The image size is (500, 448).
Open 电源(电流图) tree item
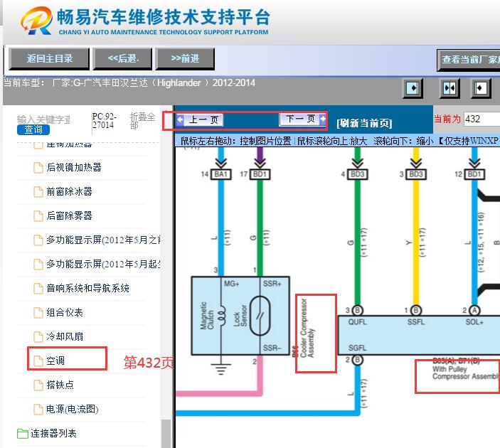pos(73,409)
